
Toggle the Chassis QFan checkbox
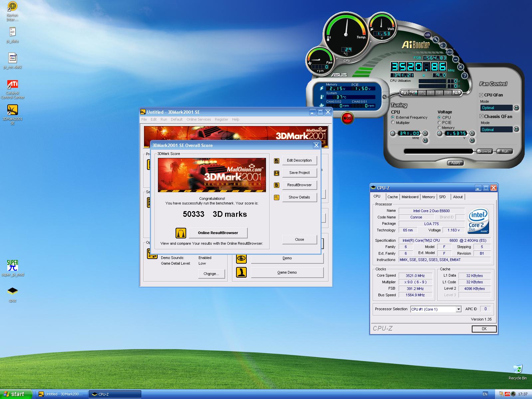point(481,116)
